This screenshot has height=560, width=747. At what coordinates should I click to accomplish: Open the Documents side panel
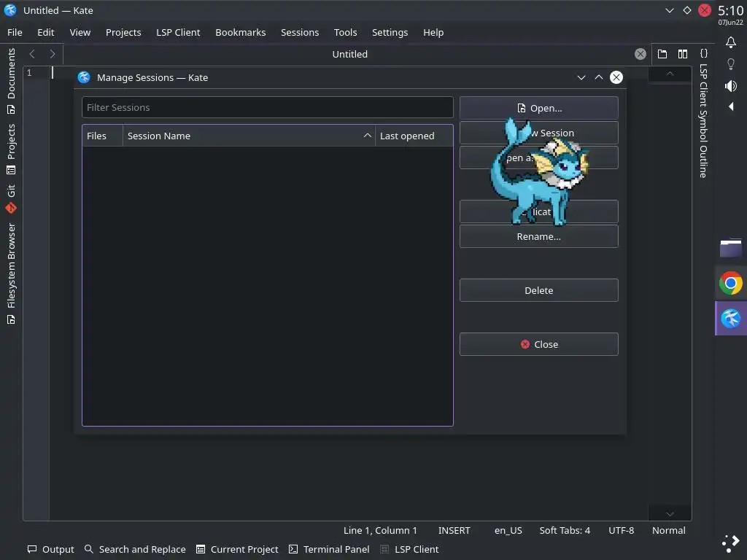[11, 82]
